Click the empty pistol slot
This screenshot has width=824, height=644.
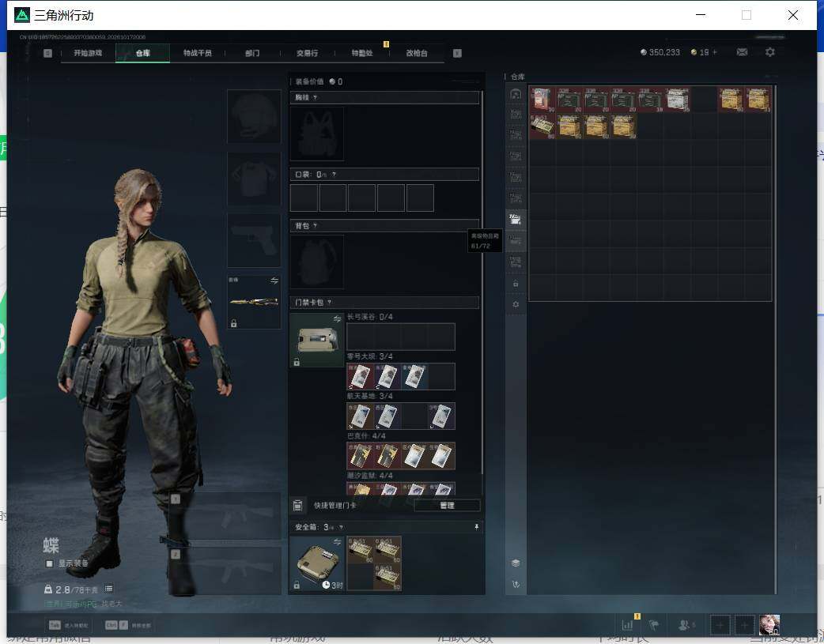254,240
